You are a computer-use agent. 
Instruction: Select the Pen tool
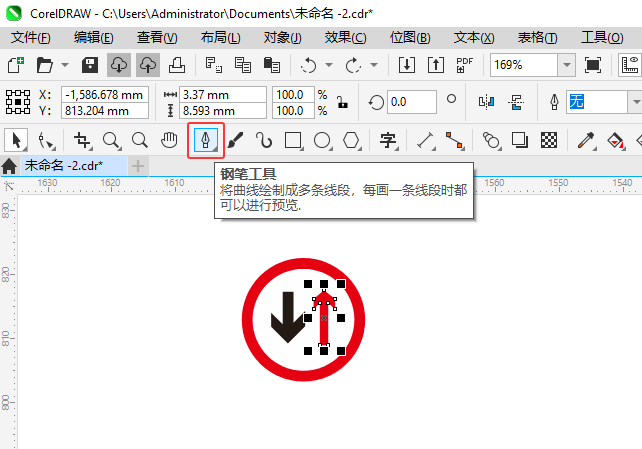point(206,141)
